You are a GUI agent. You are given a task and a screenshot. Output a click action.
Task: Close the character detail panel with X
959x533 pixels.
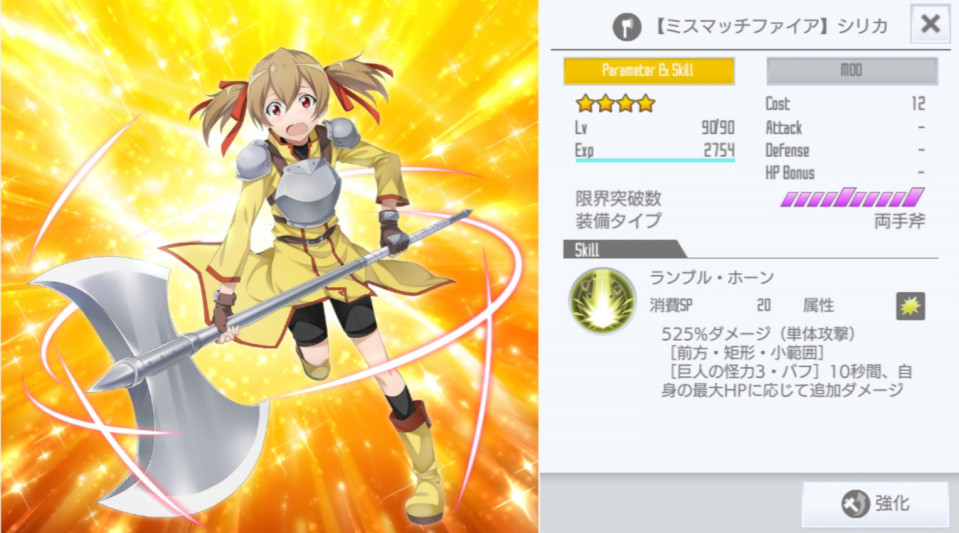point(930,24)
